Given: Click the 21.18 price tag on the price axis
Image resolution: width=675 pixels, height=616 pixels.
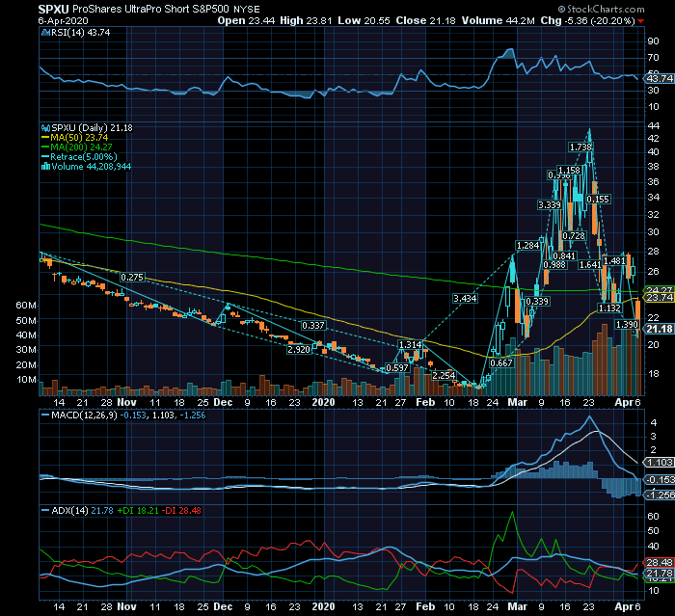Looking at the screenshot, I should 659,329.
